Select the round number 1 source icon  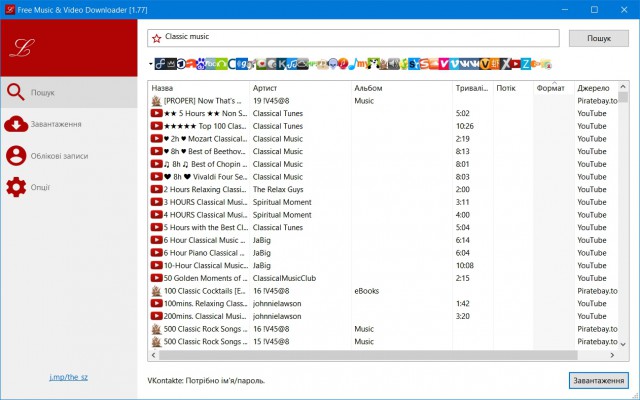[x=181, y=64]
